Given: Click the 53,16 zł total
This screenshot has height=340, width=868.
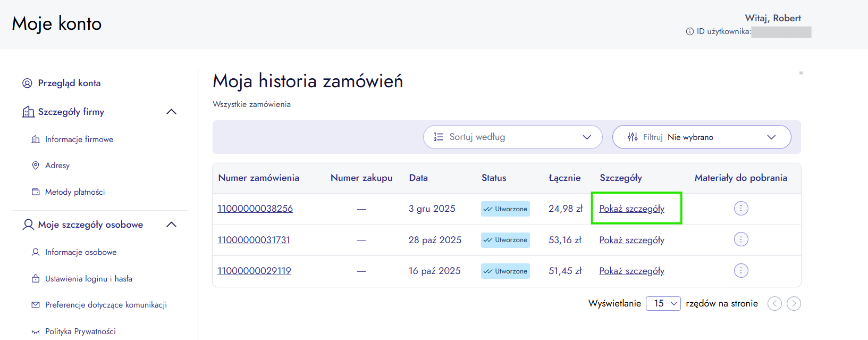Looking at the screenshot, I should click(565, 240).
